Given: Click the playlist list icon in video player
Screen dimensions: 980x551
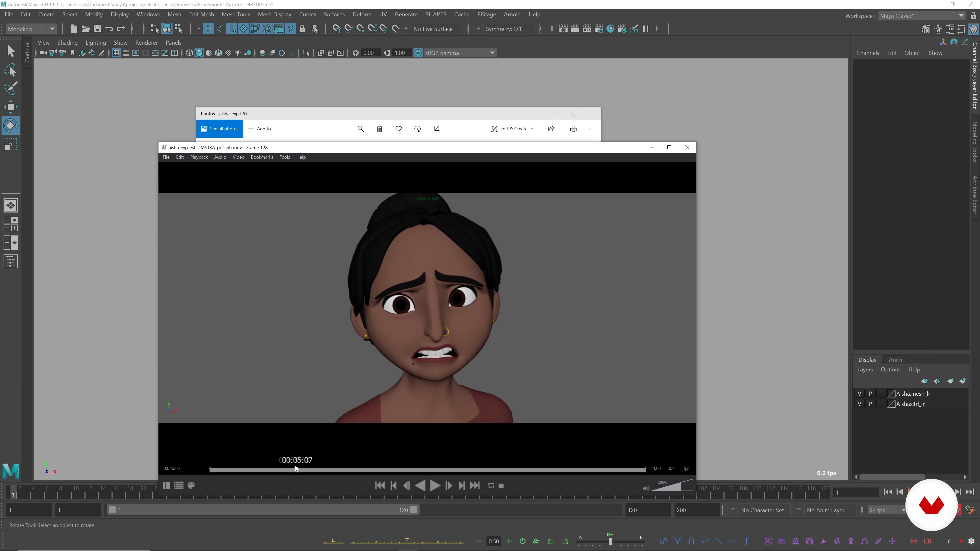Looking at the screenshot, I should [179, 485].
